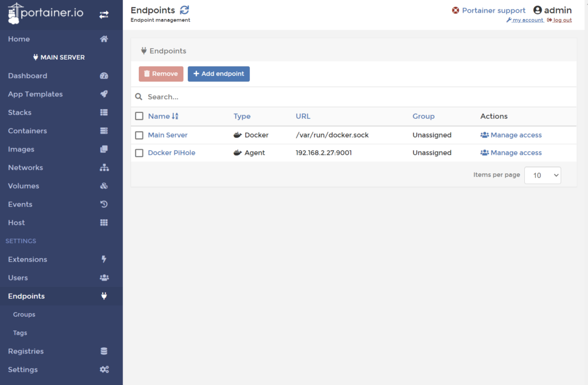
Task: Click the Docker whale icon in Main Server row
Action: 237,135
